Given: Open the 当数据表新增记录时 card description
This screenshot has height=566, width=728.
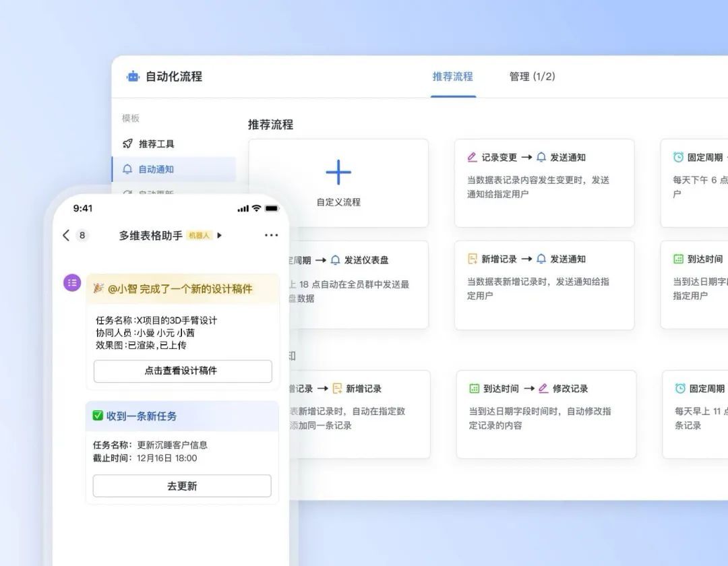Looking at the screenshot, I should 538,288.
